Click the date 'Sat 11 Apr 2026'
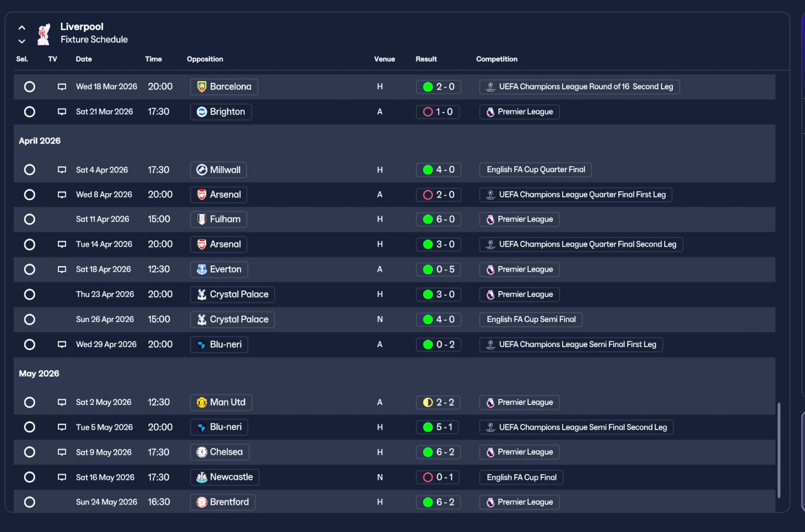 (x=103, y=219)
